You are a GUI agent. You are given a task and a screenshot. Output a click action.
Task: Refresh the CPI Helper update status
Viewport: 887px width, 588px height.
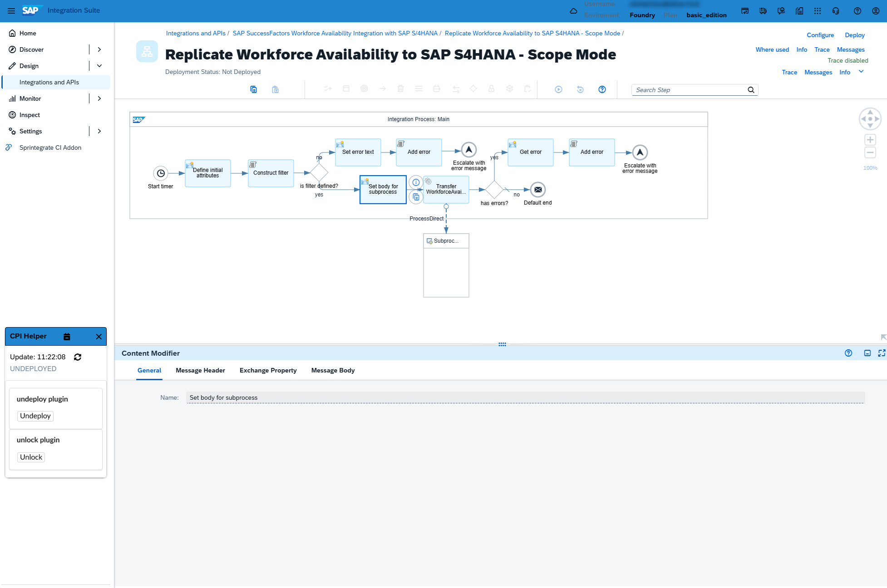pos(78,357)
